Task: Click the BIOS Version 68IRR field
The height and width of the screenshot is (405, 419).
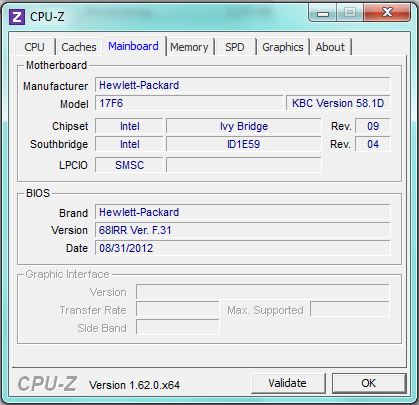Action: point(242,230)
